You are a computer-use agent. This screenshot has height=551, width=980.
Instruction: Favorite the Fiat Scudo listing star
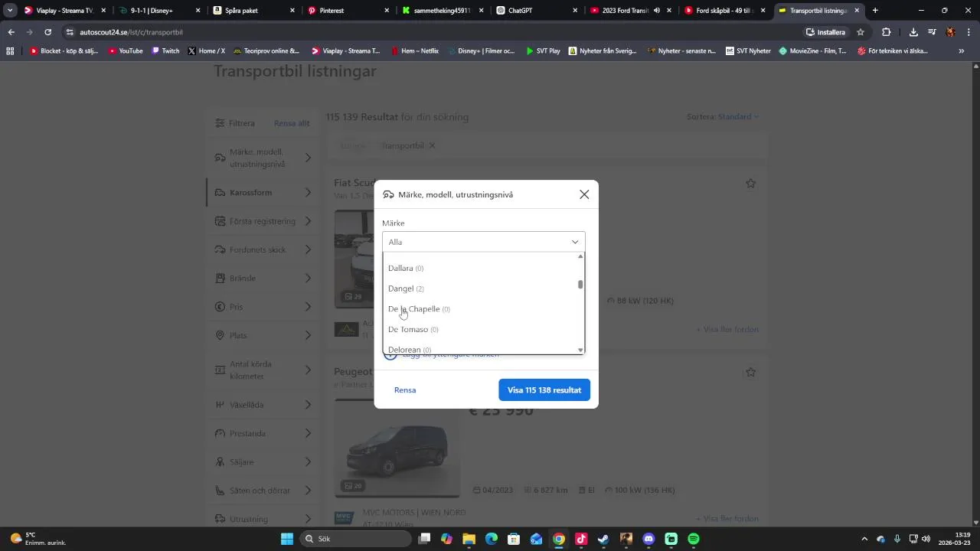point(751,184)
